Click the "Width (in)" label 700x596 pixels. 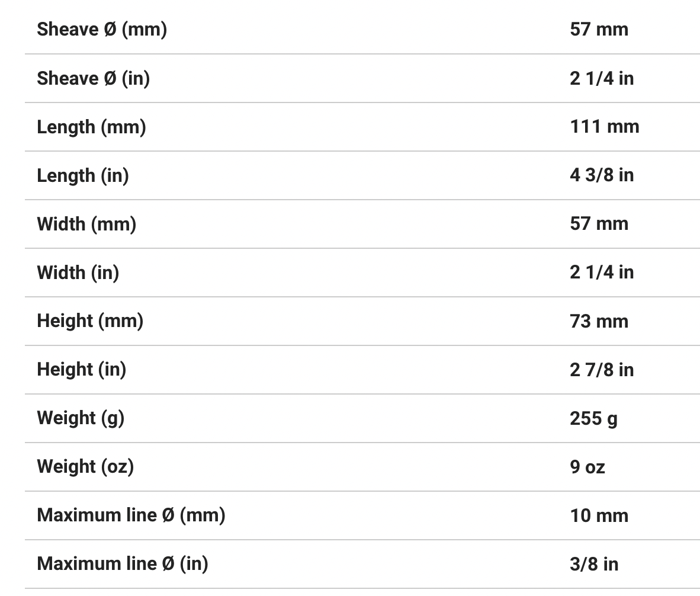point(78,272)
